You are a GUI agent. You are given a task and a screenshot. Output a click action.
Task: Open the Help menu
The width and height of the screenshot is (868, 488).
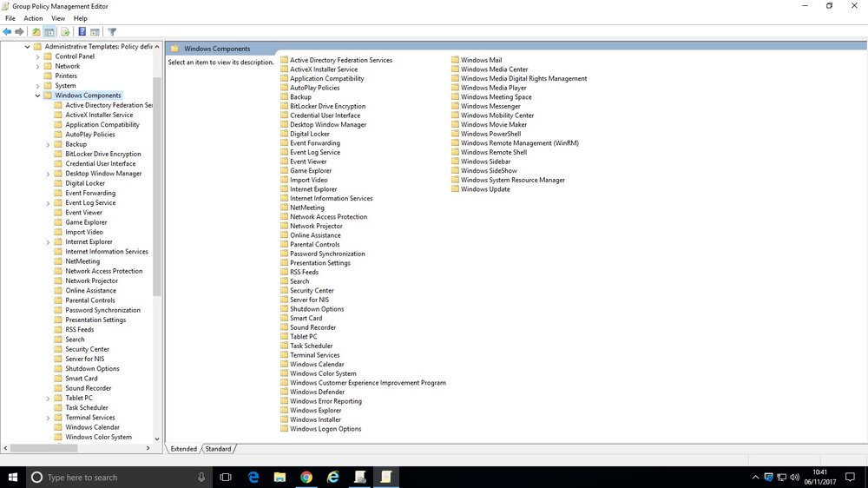pos(80,18)
